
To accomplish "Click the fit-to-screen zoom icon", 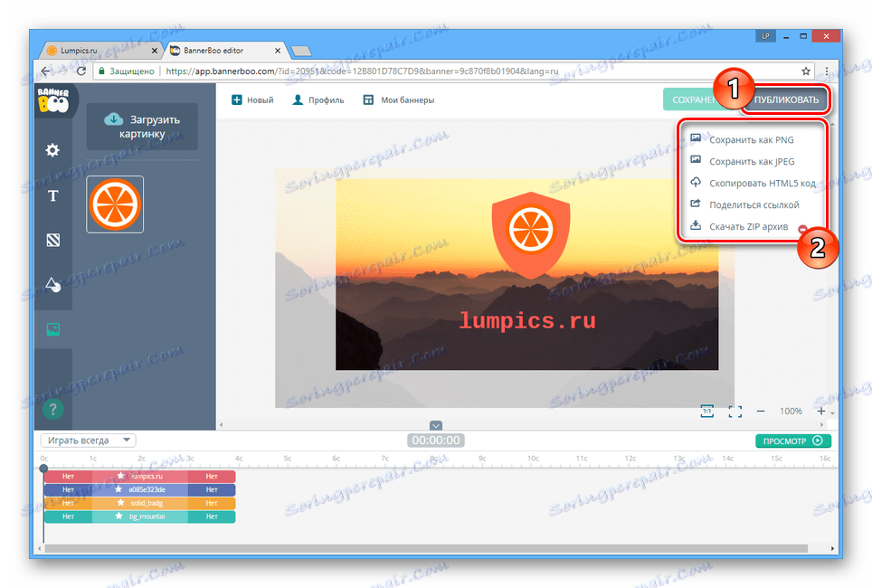I will point(735,411).
